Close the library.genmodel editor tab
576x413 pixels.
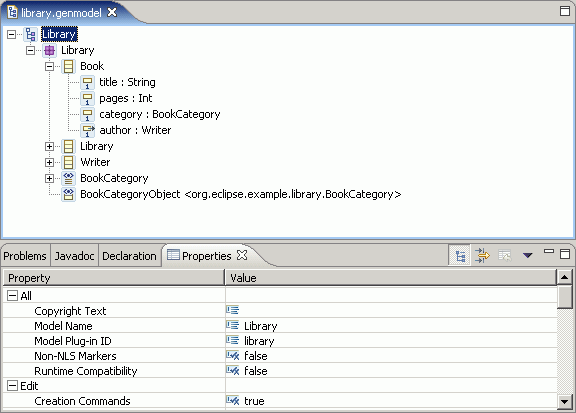tap(112, 12)
